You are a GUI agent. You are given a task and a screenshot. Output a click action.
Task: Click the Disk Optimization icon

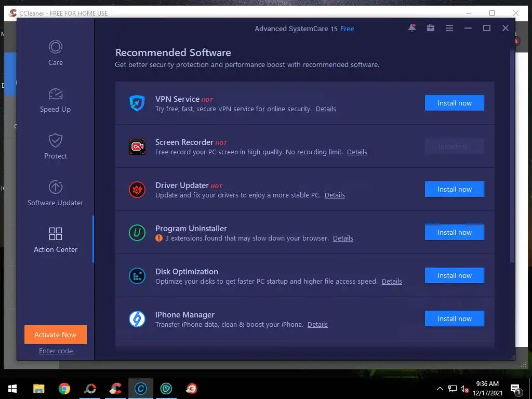pos(137,275)
